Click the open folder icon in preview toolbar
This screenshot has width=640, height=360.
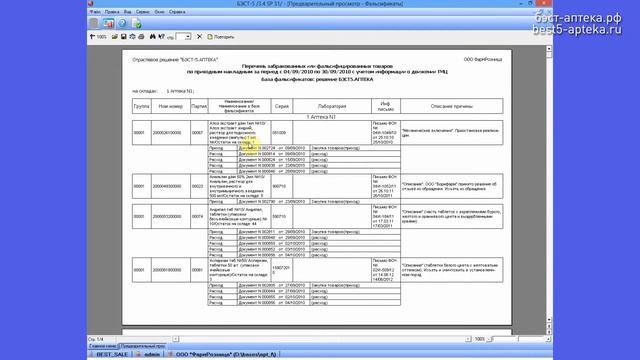click(x=115, y=37)
